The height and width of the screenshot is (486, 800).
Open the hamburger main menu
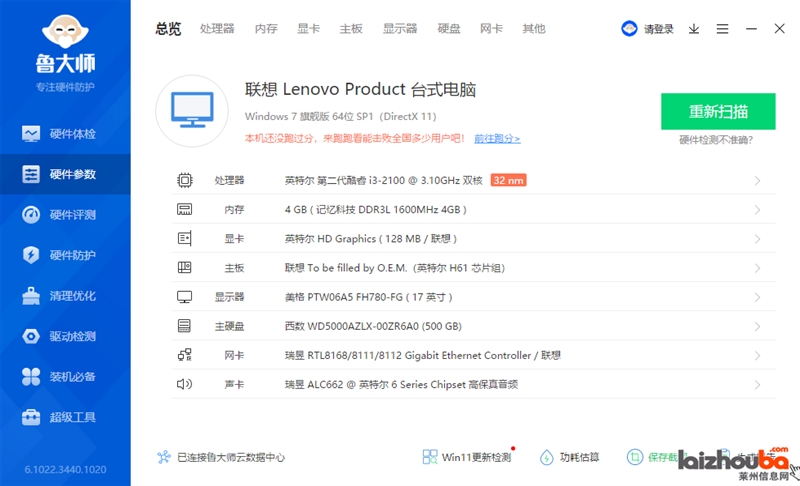coord(722,29)
